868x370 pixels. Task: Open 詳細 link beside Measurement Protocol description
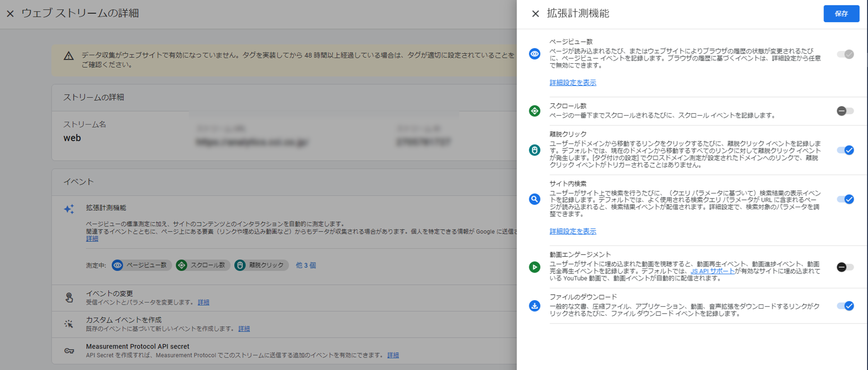[393, 356]
